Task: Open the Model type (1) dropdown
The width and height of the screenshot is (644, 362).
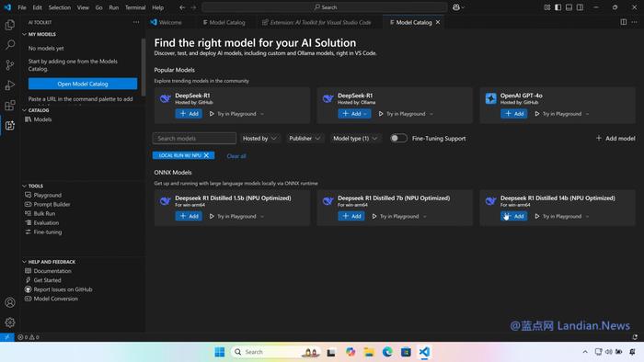Action: click(x=355, y=139)
